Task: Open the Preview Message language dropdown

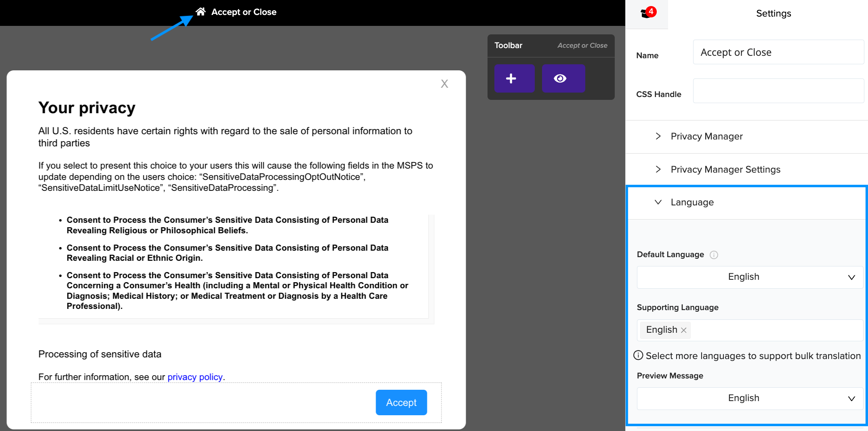Action: point(750,398)
